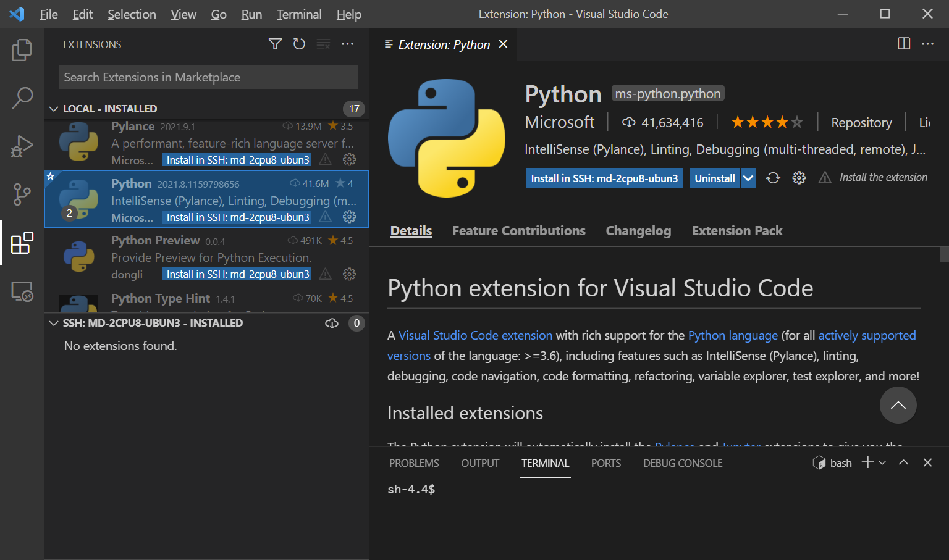Viewport: 949px width, 560px height.
Task: Click the ms-python.python identifier badge
Action: (668, 93)
